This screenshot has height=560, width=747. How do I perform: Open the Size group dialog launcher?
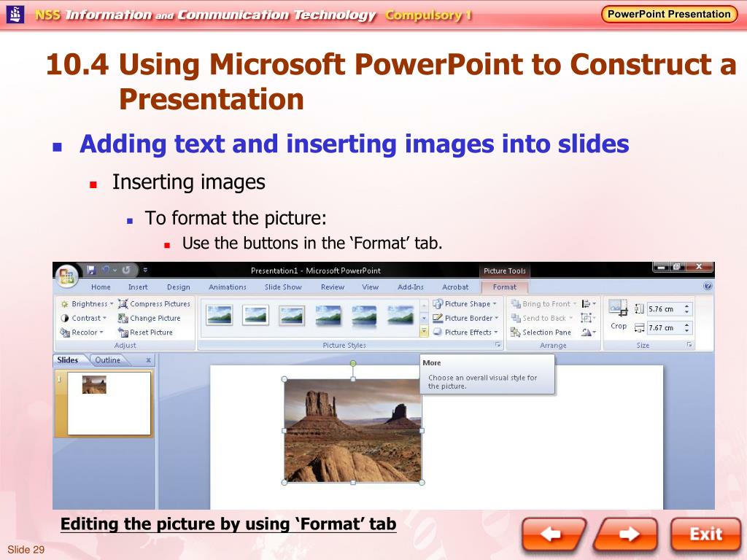[689, 345]
